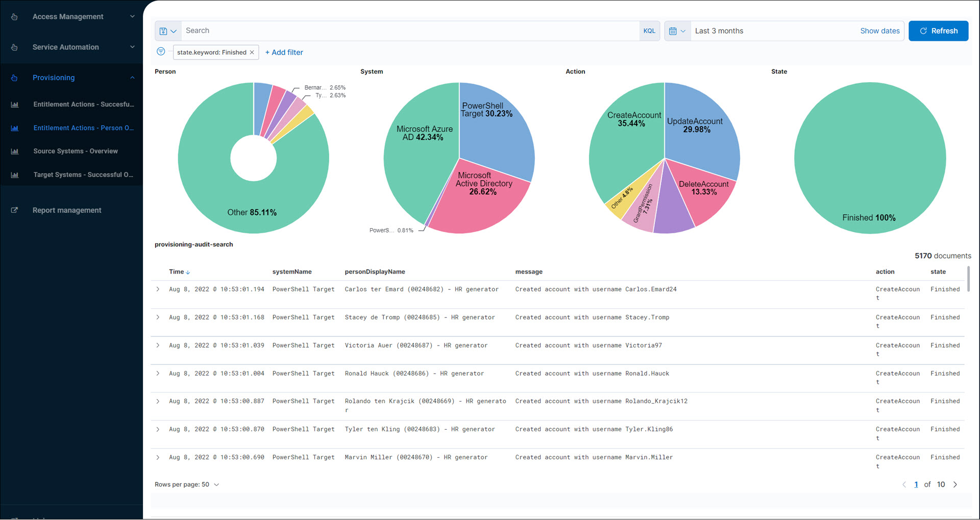
Task: Click the Search query input field
Action: 410,31
